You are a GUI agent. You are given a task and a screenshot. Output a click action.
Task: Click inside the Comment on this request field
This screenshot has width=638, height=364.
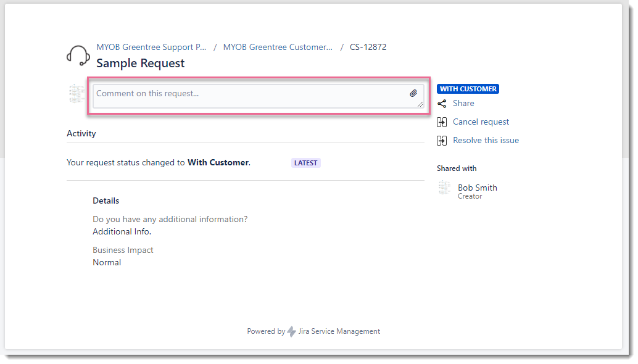point(259,96)
